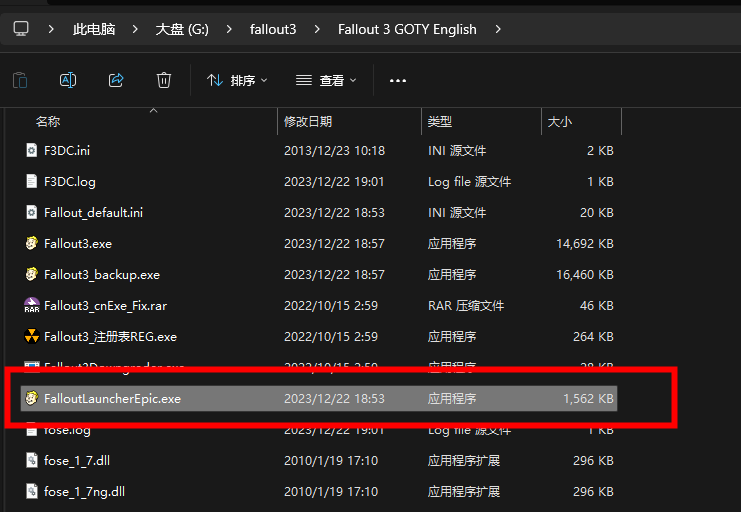This screenshot has height=512, width=741.
Task: Select the file name Fallout_default.ini
Action: click(x=93, y=213)
